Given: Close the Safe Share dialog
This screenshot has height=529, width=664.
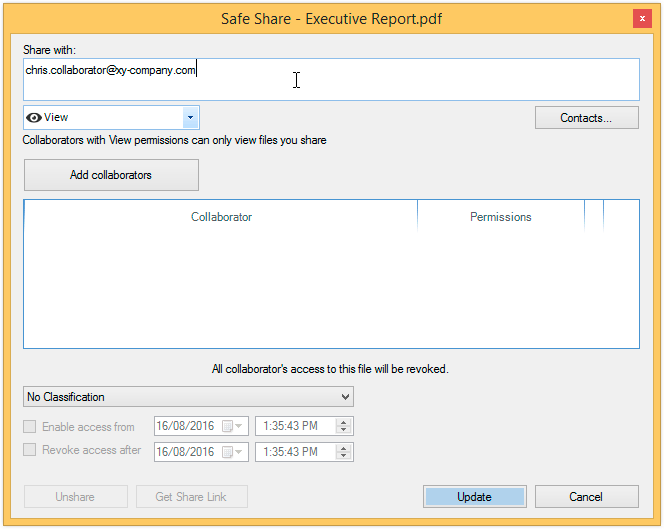Looking at the screenshot, I should [x=642, y=19].
